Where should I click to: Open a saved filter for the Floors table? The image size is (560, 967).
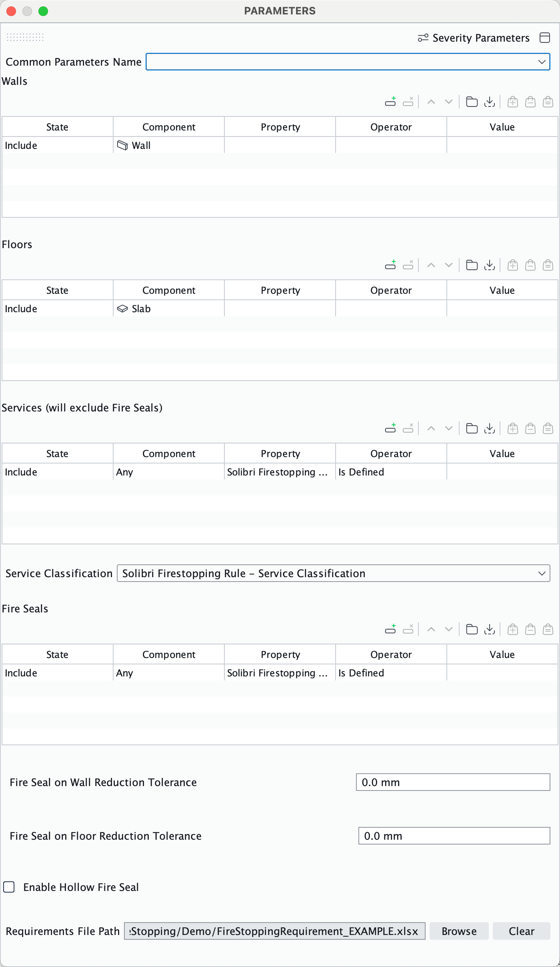click(x=472, y=265)
